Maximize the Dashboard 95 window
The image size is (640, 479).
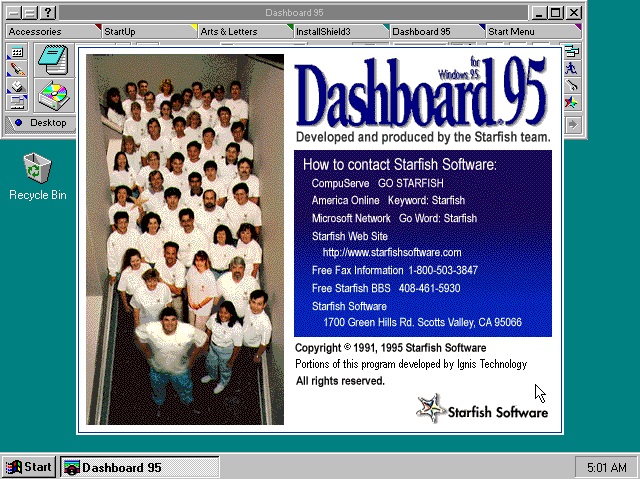[x=556, y=13]
